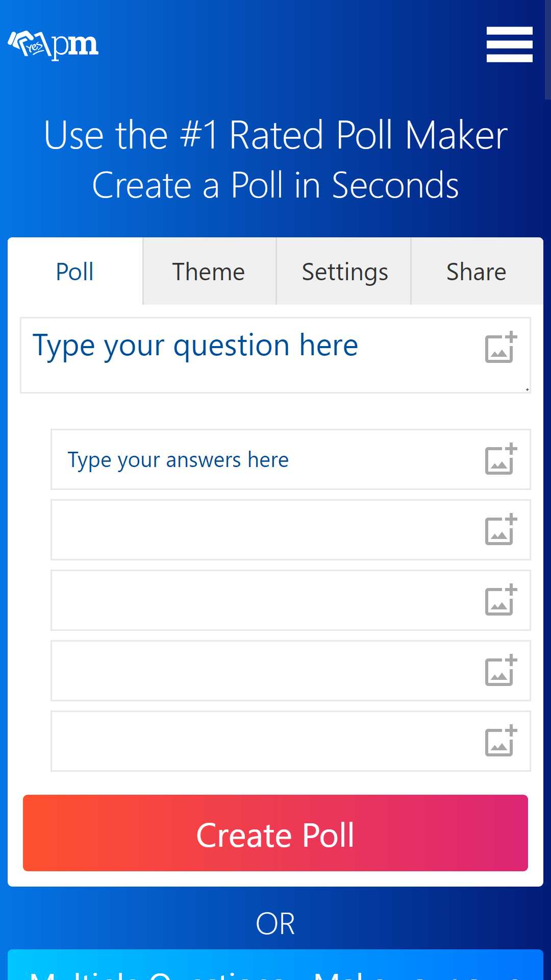This screenshot has width=551, height=980.
Task: Add an image to the third answer
Action: 501,600
